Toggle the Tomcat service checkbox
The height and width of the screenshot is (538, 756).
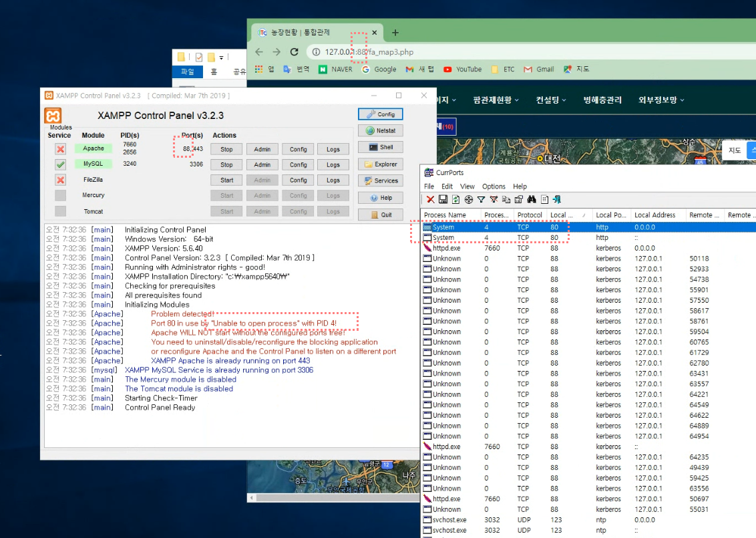click(60, 211)
